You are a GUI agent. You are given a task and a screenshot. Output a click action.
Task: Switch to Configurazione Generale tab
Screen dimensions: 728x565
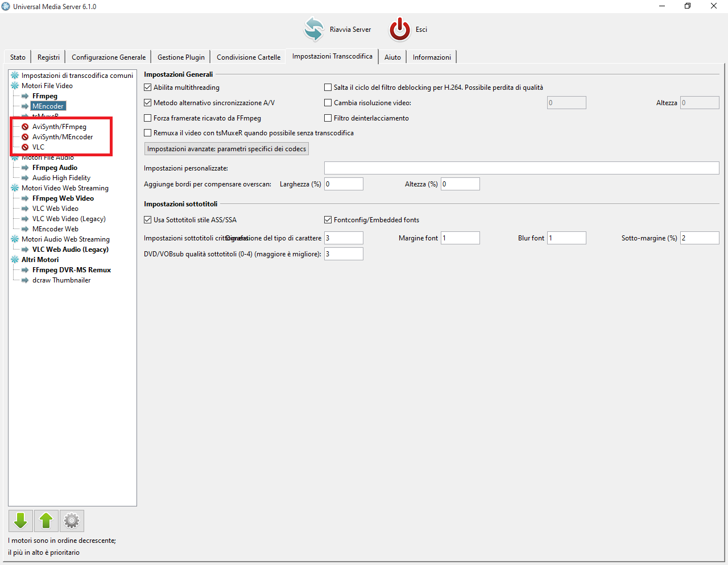click(x=109, y=57)
